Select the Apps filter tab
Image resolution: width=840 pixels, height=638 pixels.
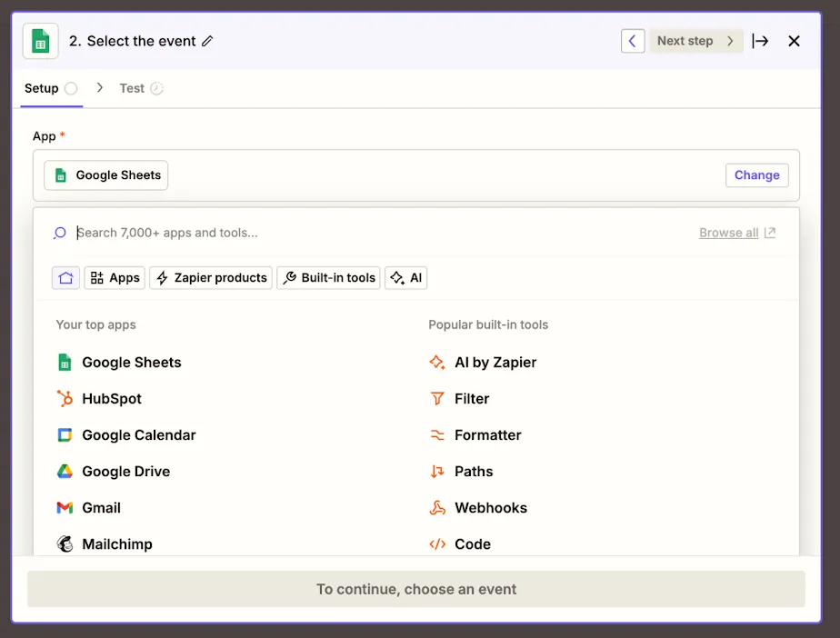[115, 278]
